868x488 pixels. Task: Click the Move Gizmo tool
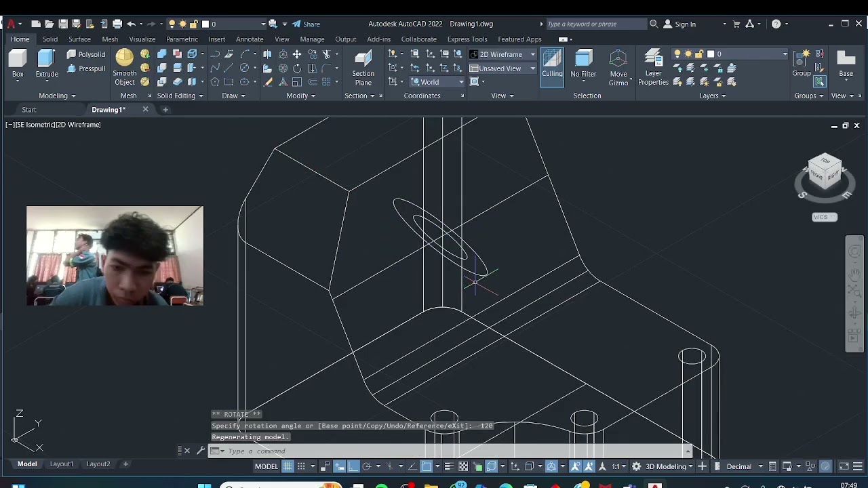pos(618,68)
